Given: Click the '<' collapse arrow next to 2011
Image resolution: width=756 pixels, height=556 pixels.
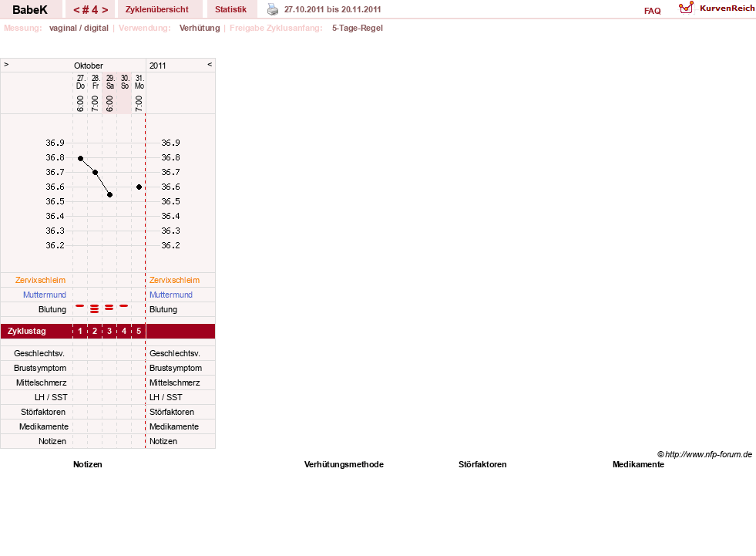Looking at the screenshot, I should [x=210, y=64].
